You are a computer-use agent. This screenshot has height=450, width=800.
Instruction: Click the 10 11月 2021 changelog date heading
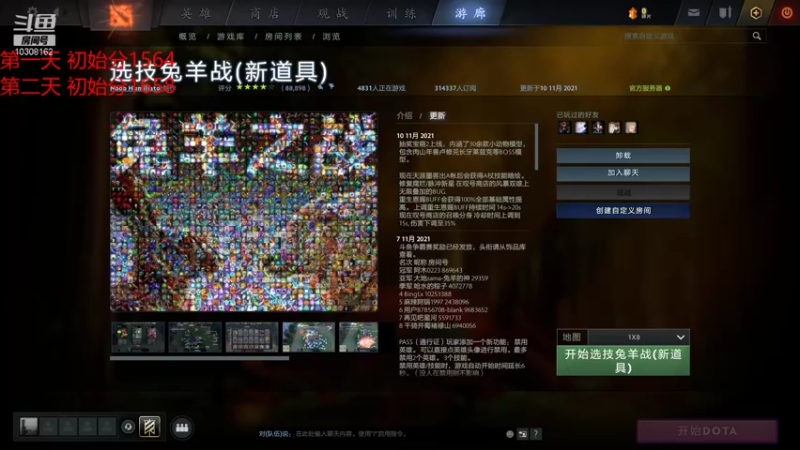point(415,136)
